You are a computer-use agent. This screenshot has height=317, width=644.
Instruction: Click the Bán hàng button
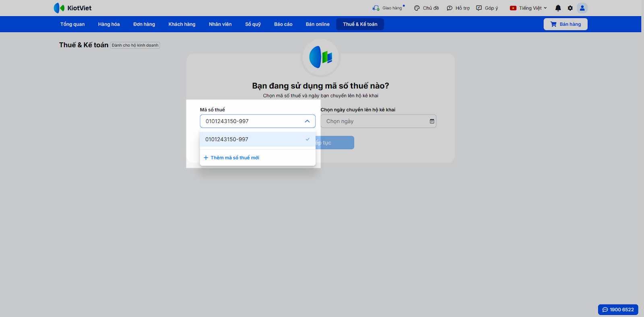click(x=566, y=24)
